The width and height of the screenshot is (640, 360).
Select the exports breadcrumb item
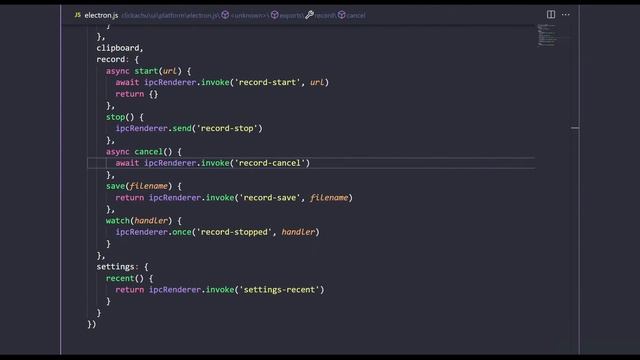(x=287, y=16)
